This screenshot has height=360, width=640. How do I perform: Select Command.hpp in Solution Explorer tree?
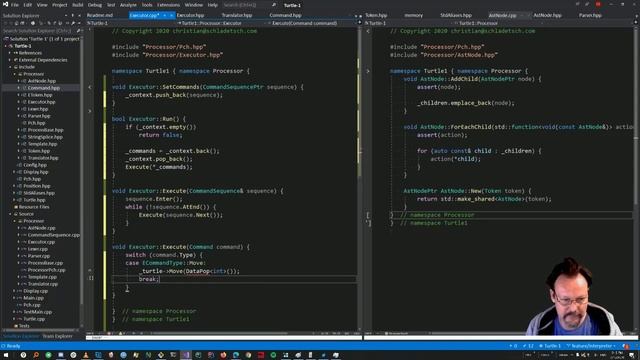[44, 88]
